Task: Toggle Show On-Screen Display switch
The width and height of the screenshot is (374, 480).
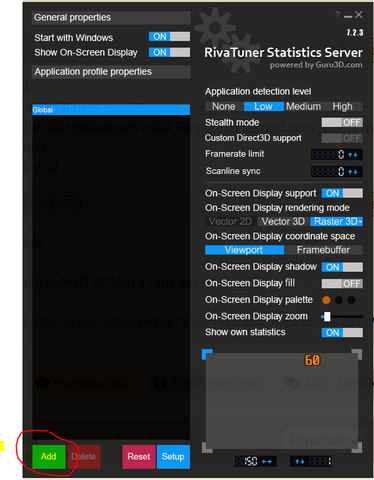Action: (x=169, y=52)
